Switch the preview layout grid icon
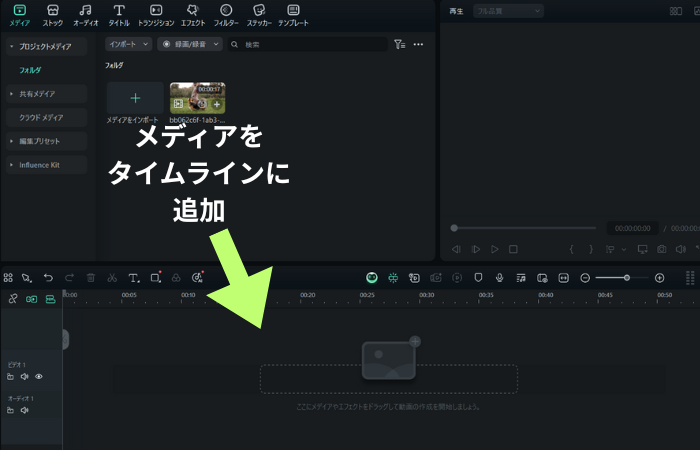 [x=676, y=11]
